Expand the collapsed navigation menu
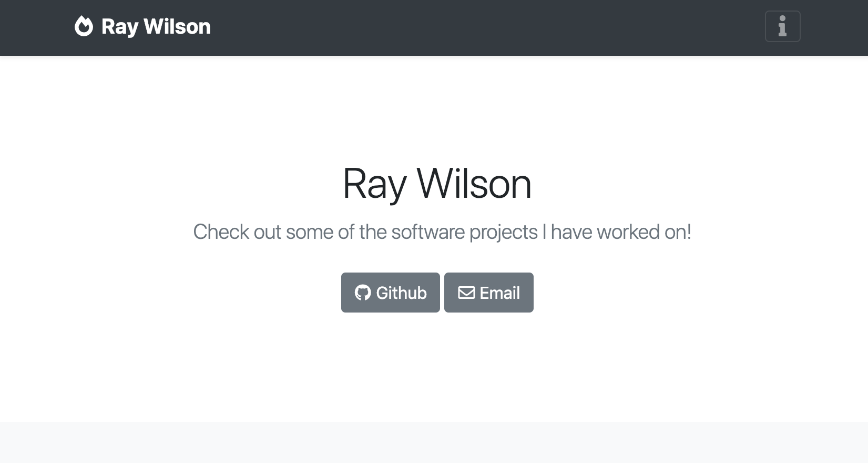868x463 pixels. click(x=782, y=26)
